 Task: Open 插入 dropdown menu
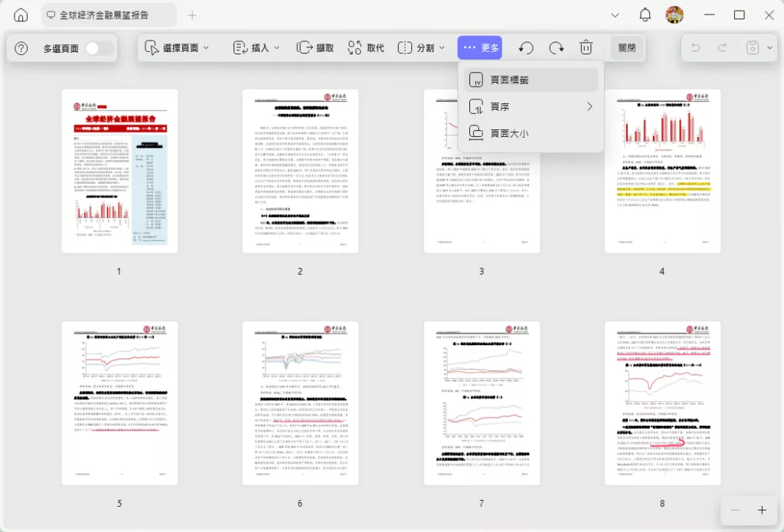256,48
